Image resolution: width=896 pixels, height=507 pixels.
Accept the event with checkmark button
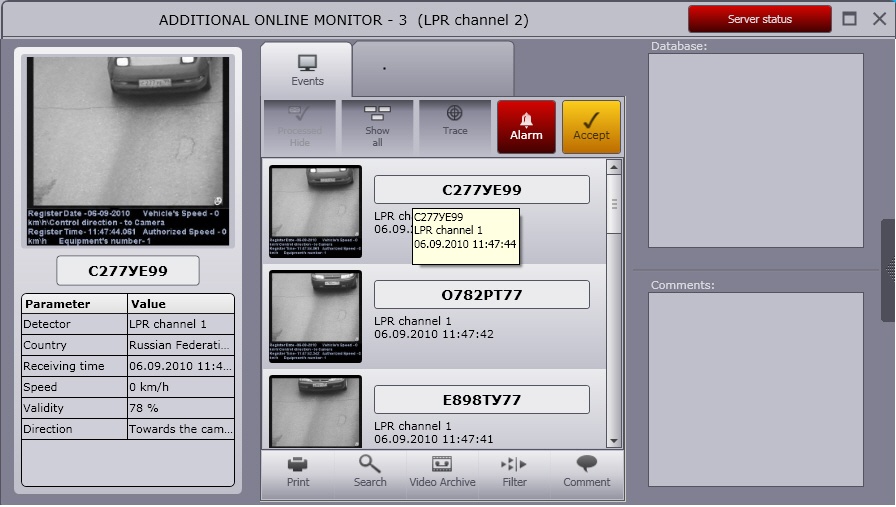[x=591, y=126]
